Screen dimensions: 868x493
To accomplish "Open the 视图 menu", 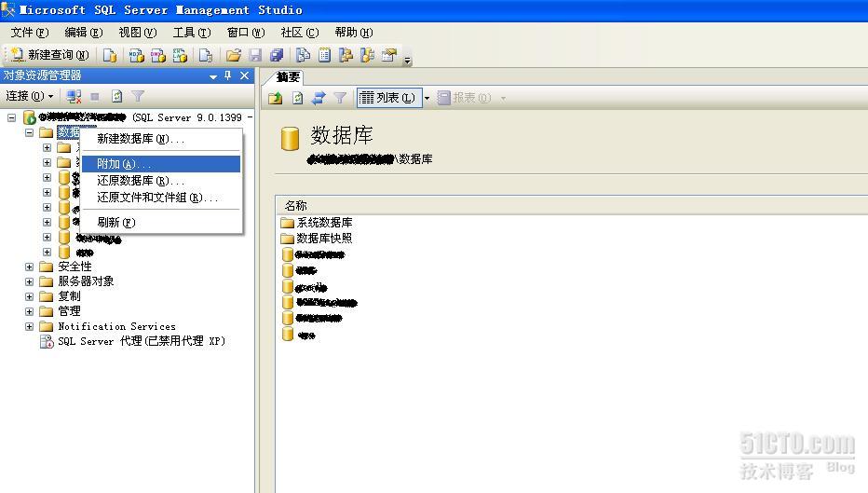I will [138, 33].
